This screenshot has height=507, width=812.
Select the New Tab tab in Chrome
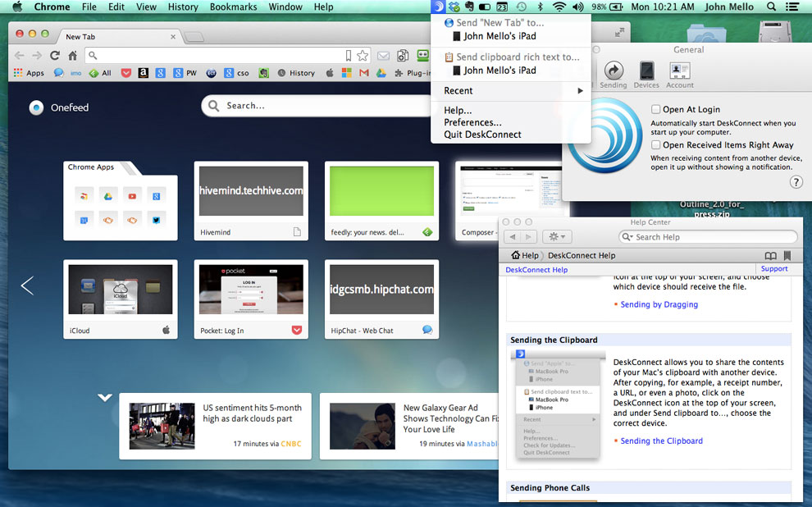[119, 37]
